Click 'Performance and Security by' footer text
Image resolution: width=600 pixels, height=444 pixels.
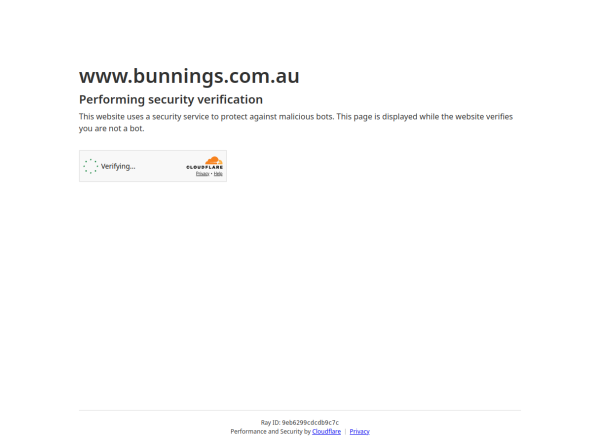[x=271, y=431]
